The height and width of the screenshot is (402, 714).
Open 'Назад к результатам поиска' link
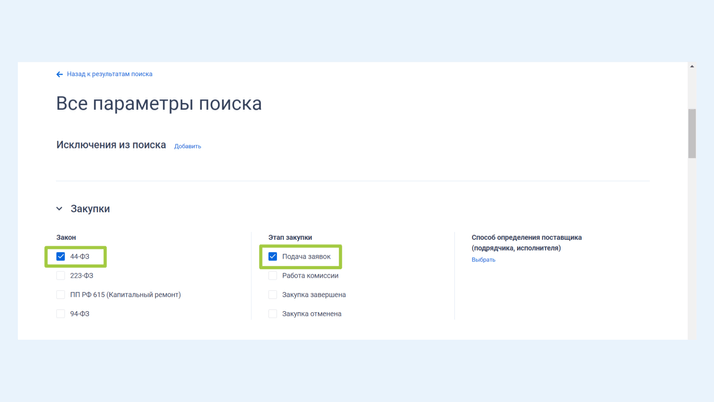point(109,74)
